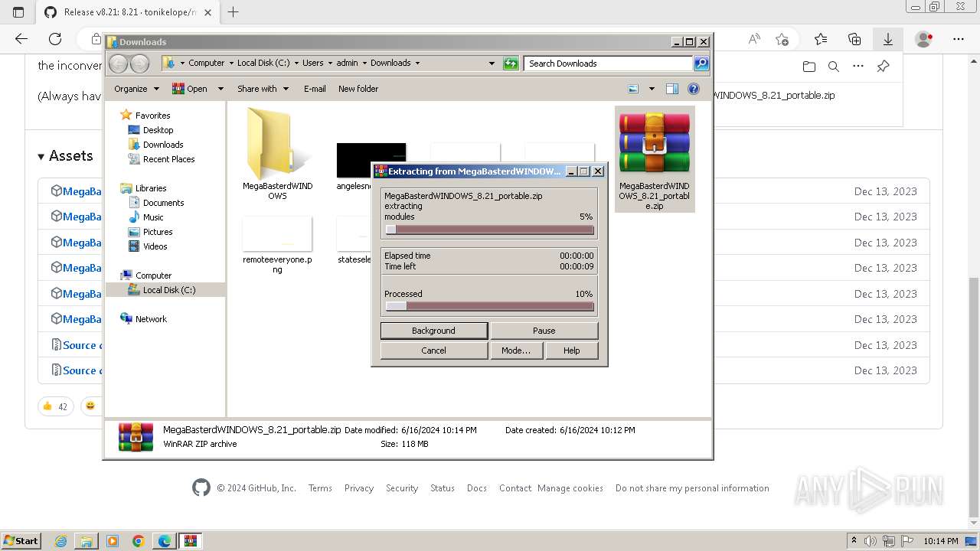The width and height of the screenshot is (980, 551).
Task: Click the Processed progress bar
Action: [x=489, y=306]
